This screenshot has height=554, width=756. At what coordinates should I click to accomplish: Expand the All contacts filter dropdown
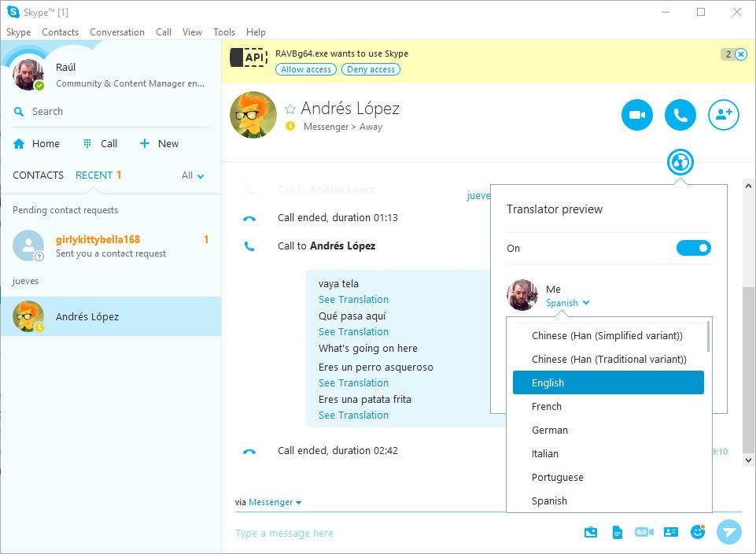coord(193,175)
